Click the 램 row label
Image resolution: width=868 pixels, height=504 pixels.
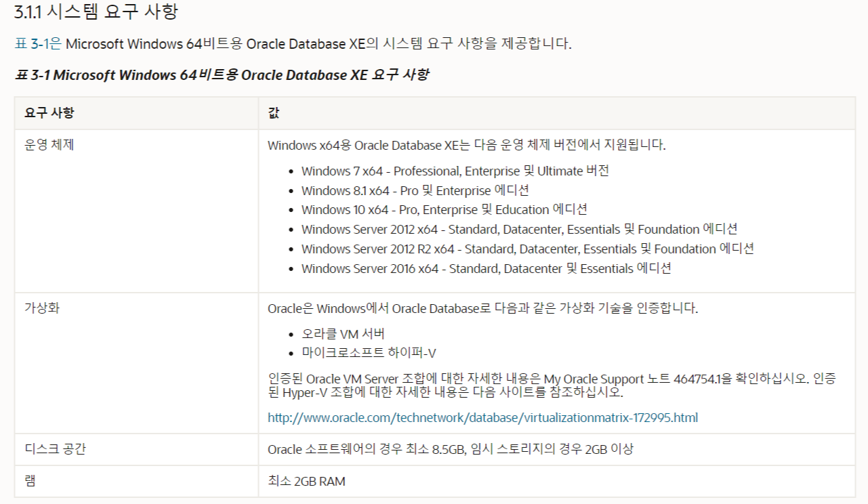[x=30, y=481]
